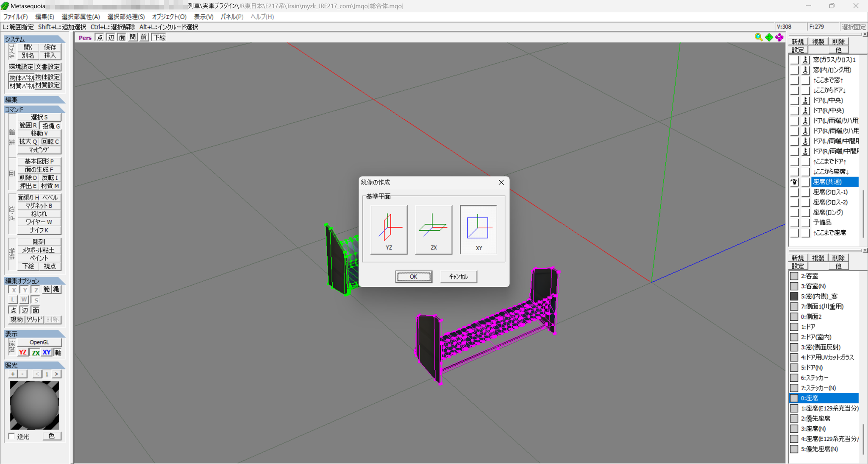Click lock icon of 窓(ガラス/クロス)1 object
The height and width of the screenshot is (464, 868).
805,60
